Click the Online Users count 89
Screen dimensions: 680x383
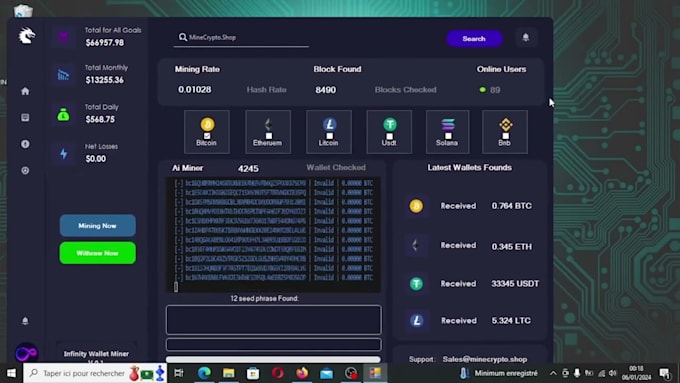(495, 90)
